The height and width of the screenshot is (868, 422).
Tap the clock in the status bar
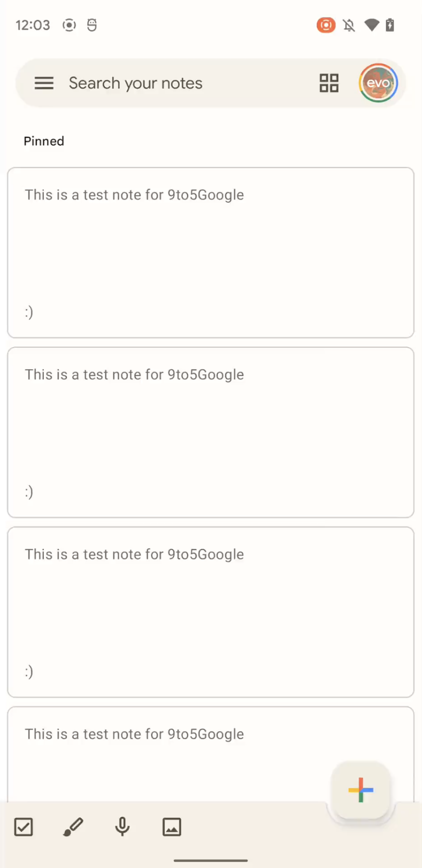coord(32,25)
